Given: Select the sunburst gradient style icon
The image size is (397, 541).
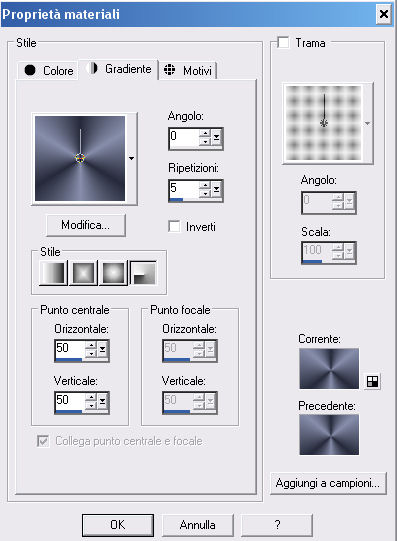Looking at the screenshot, I should click(x=113, y=273).
